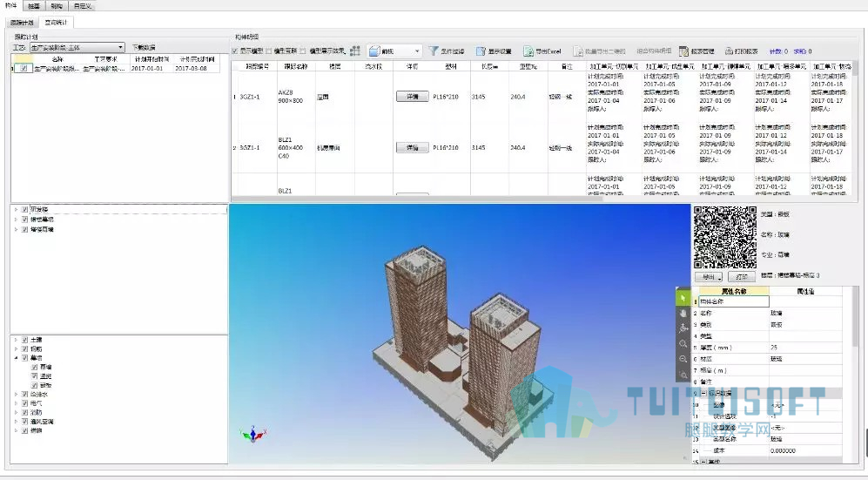Switch to the 跟踪计划 tab
Screen dimensions: 868x480
23,23
